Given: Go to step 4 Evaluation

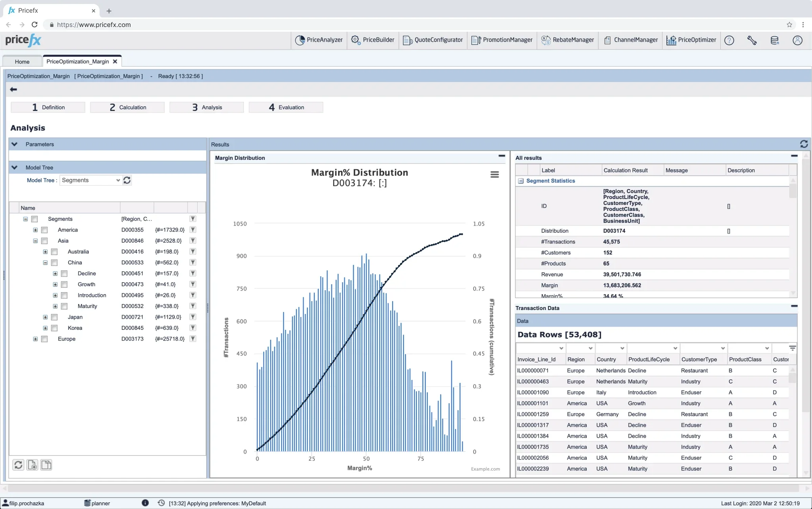Looking at the screenshot, I should click(x=286, y=107).
